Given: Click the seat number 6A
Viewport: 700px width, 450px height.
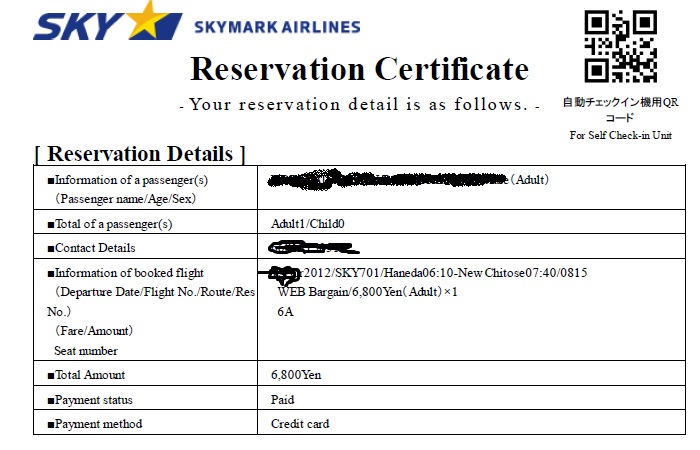Looking at the screenshot, I should coord(285,312).
